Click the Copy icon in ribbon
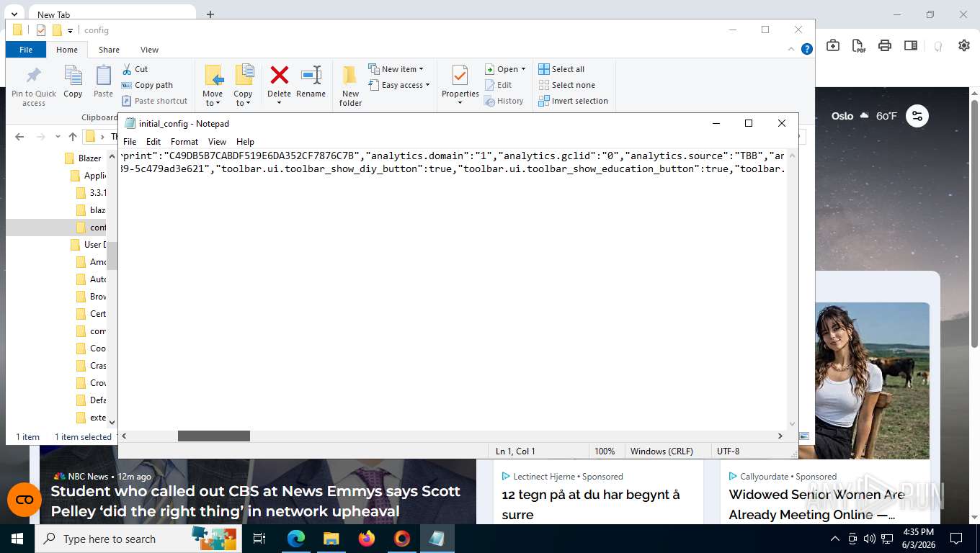This screenshot has width=980, height=553. coord(73,76)
